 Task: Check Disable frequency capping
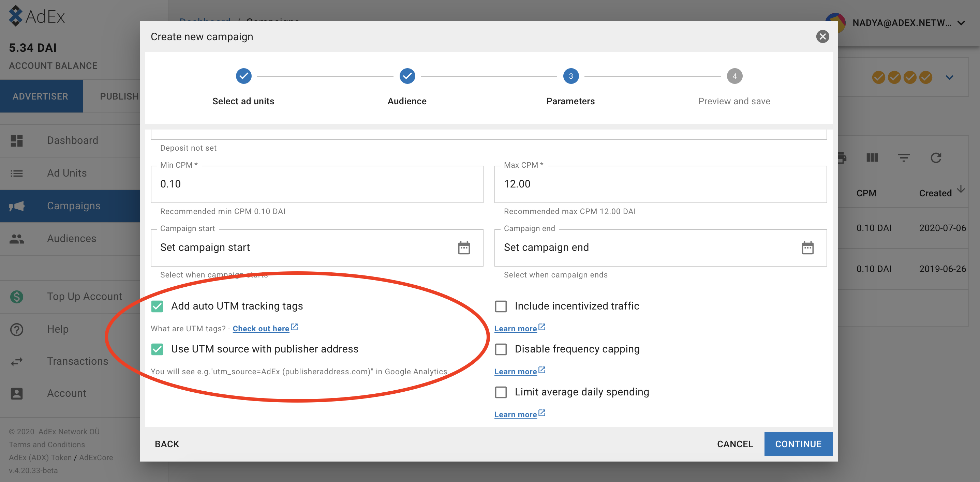coord(501,349)
